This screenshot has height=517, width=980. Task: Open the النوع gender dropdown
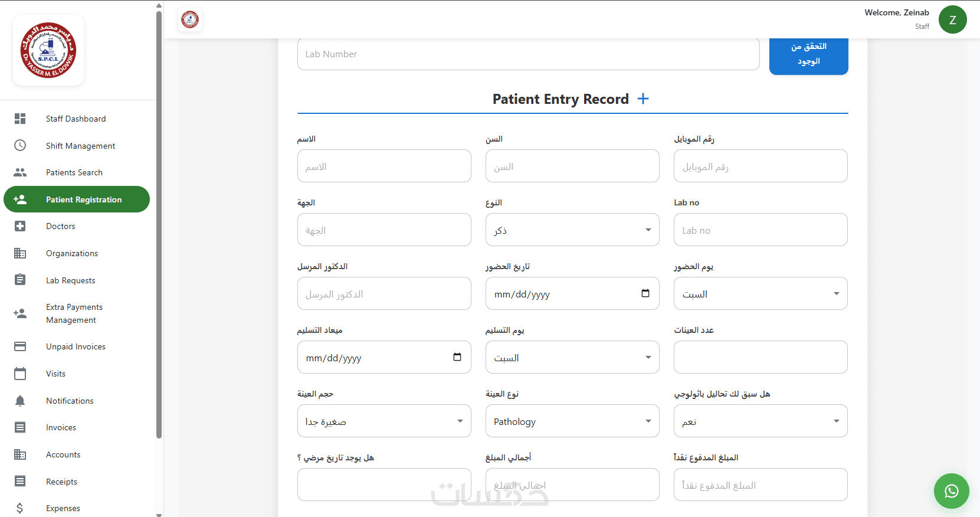[x=572, y=230]
